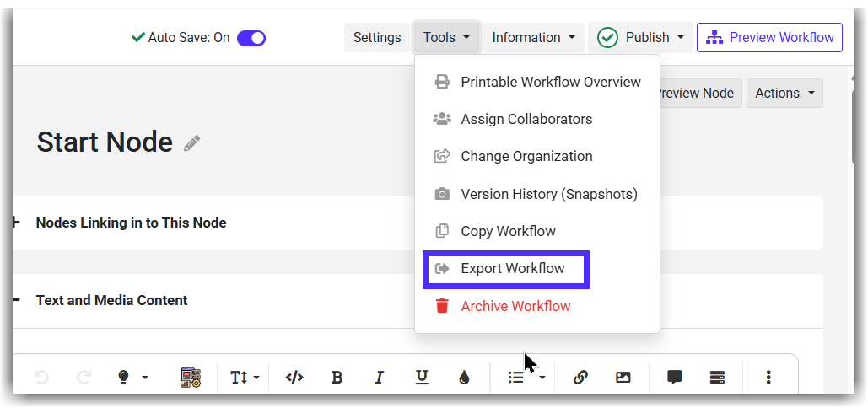Open more options vertical dots in toolbar
The width and height of the screenshot is (868, 408).
[768, 378]
